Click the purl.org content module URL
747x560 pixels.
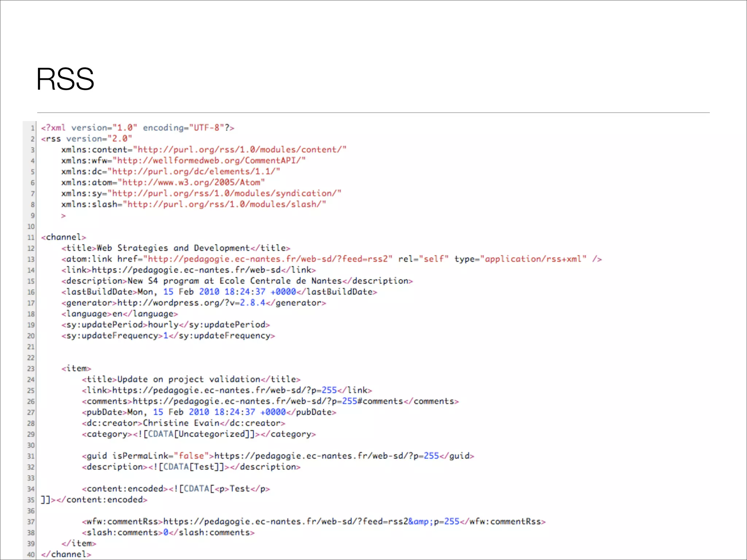point(239,150)
